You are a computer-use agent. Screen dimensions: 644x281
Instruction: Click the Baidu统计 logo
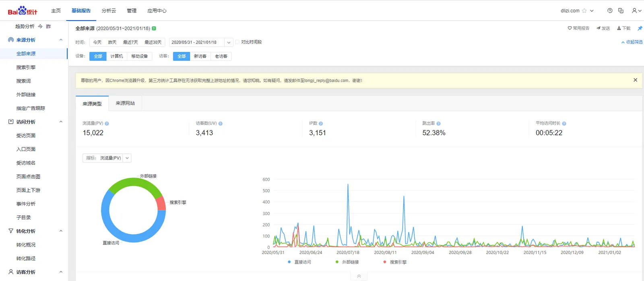[x=23, y=11]
